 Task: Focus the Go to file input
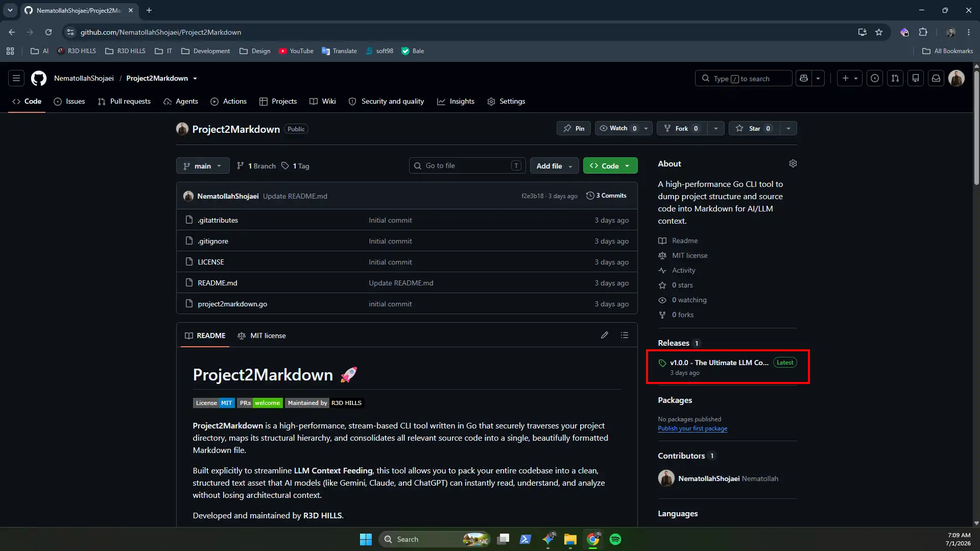pos(467,165)
